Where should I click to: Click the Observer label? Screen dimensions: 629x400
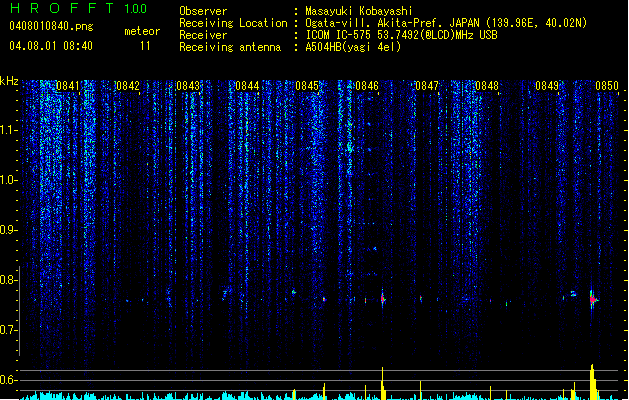(203, 11)
